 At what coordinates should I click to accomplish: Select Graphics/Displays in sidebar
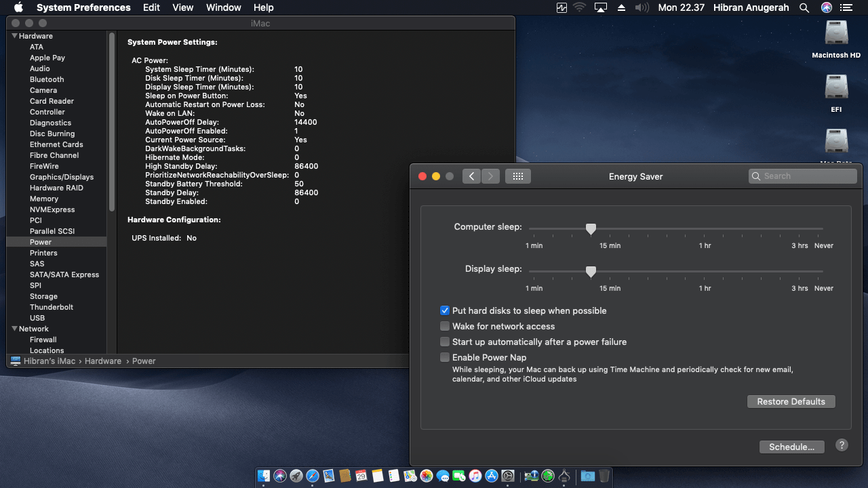[x=62, y=177]
